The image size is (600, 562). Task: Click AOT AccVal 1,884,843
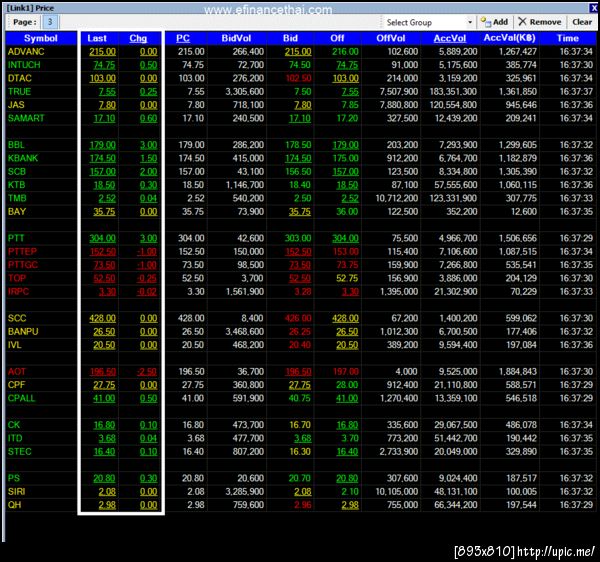pos(518,372)
